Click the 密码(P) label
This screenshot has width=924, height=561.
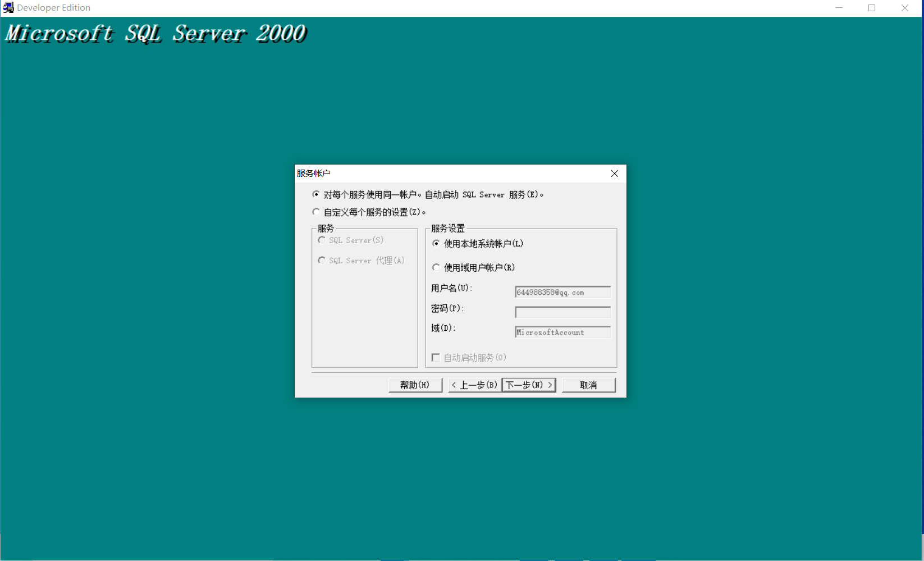pyautogui.click(x=447, y=308)
